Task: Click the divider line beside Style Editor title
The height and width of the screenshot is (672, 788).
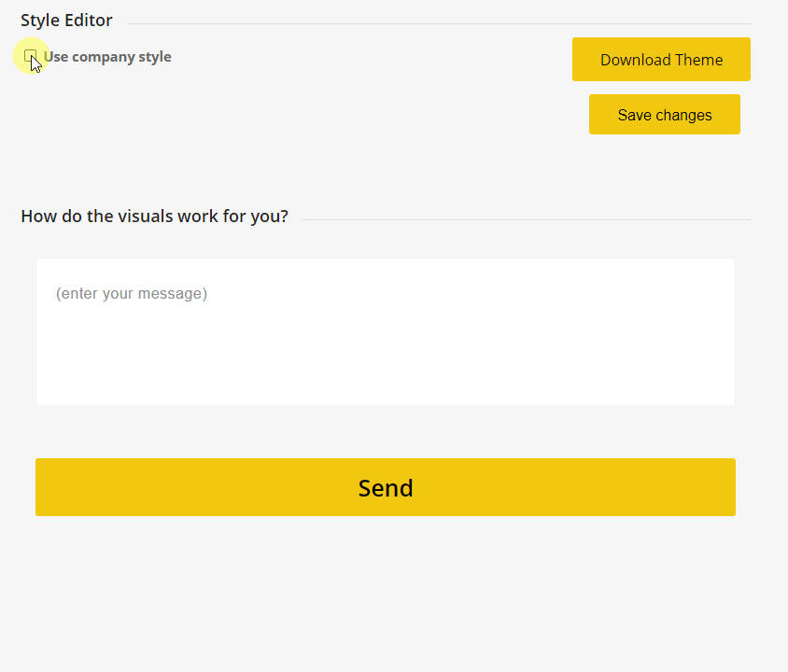Action: (439, 23)
